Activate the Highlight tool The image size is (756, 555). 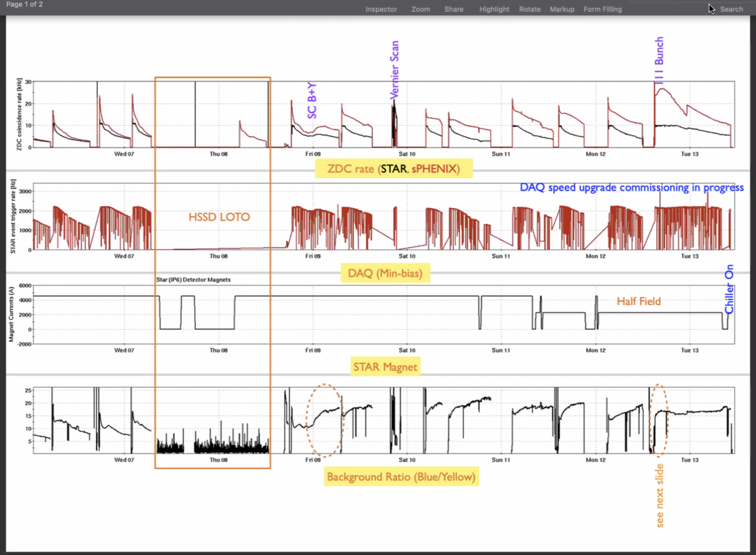[x=494, y=9]
